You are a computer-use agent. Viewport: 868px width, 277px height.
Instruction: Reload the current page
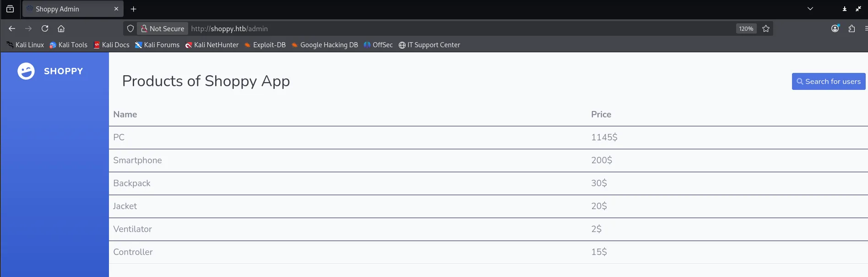(x=45, y=28)
